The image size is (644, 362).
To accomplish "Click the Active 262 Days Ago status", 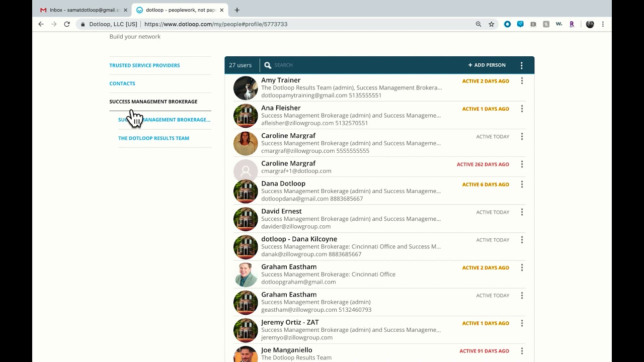I will point(483,164).
